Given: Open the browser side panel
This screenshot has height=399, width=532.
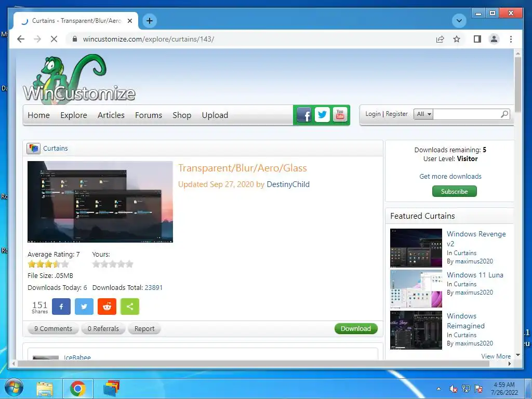Looking at the screenshot, I should click(x=477, y=39).
